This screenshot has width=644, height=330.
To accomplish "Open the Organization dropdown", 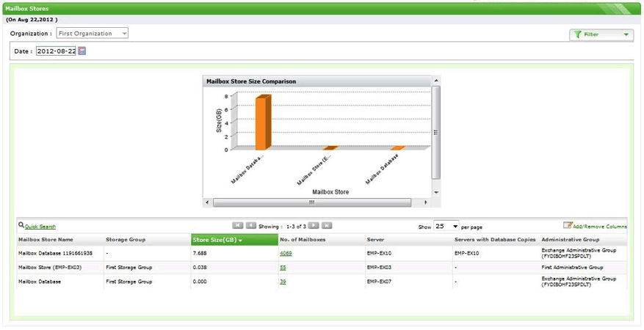I will coord(92,33).
